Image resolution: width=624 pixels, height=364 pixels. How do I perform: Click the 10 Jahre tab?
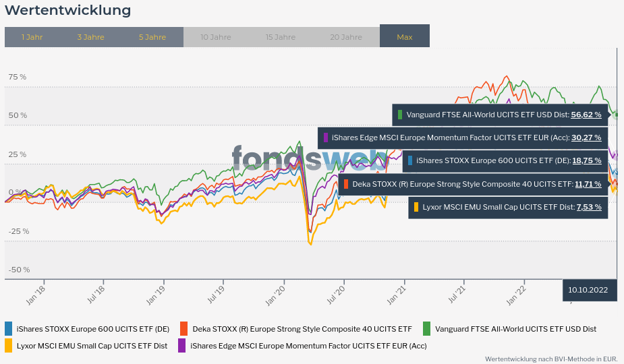coord(216,37)
